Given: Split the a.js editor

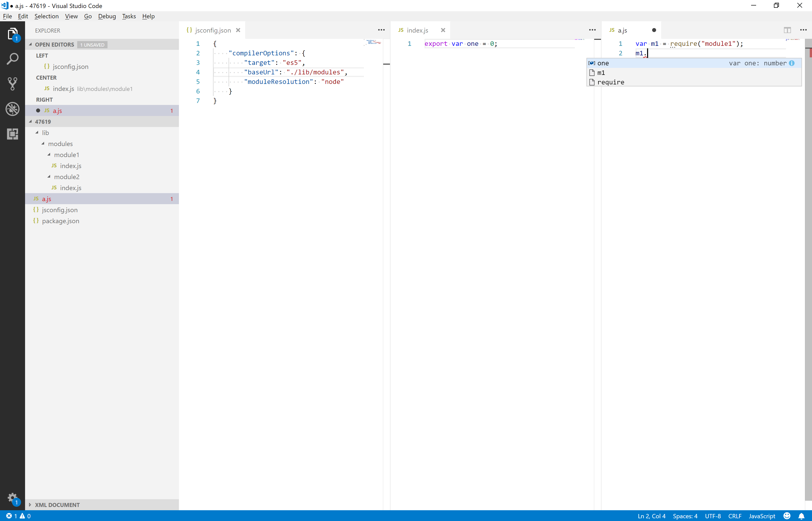Looking at the screenshot, I should pyautogui.click(x=788, y=30).
